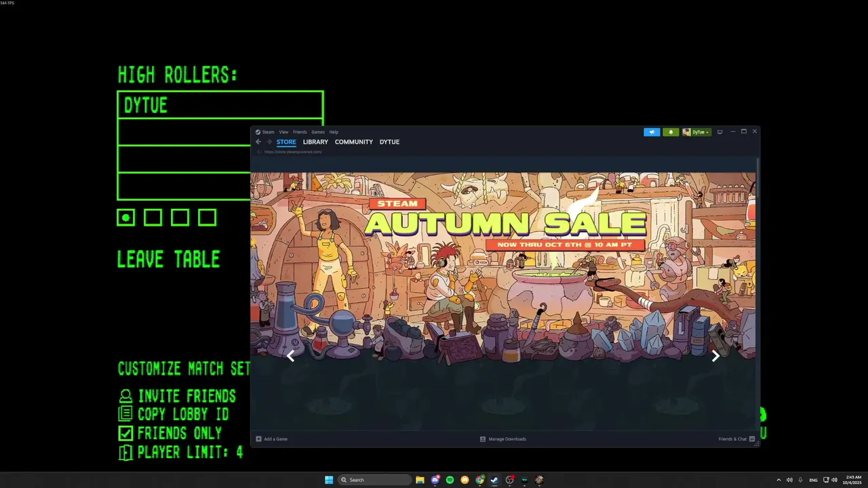Open the Windows Start menu
868x488 pixels.
(x=329, y=480)
